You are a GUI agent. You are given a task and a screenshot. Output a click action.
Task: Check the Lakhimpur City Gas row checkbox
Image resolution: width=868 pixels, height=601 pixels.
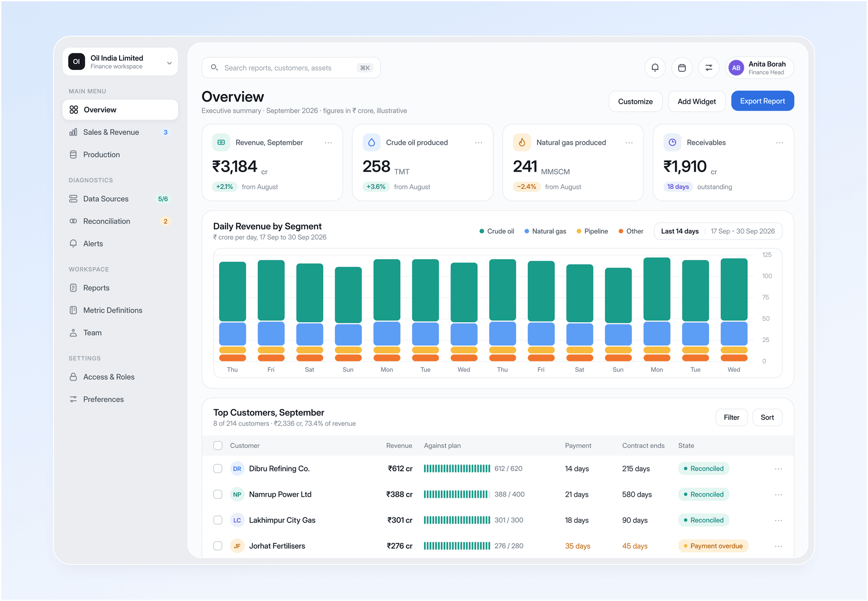(x=218, y=520)
